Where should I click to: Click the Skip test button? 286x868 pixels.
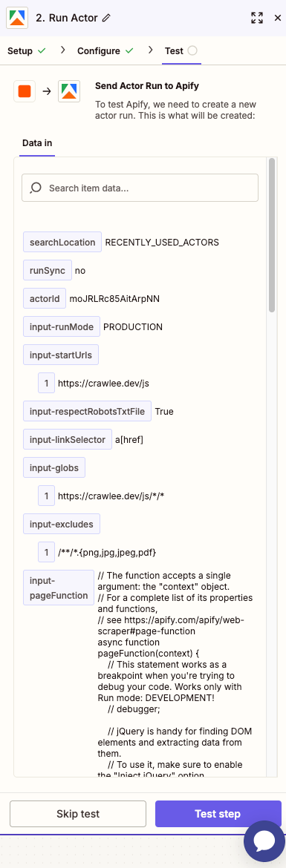tap(78, 814)
